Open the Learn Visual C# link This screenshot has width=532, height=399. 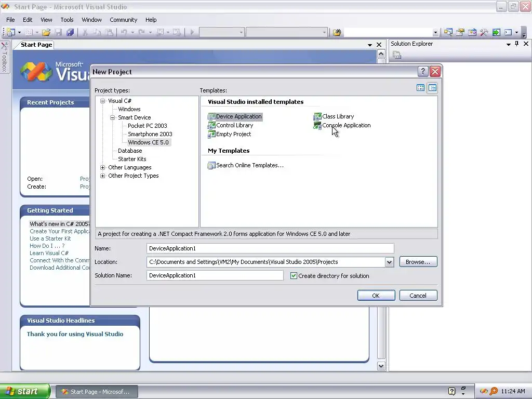pyautogui.click(x=49, y=253)
